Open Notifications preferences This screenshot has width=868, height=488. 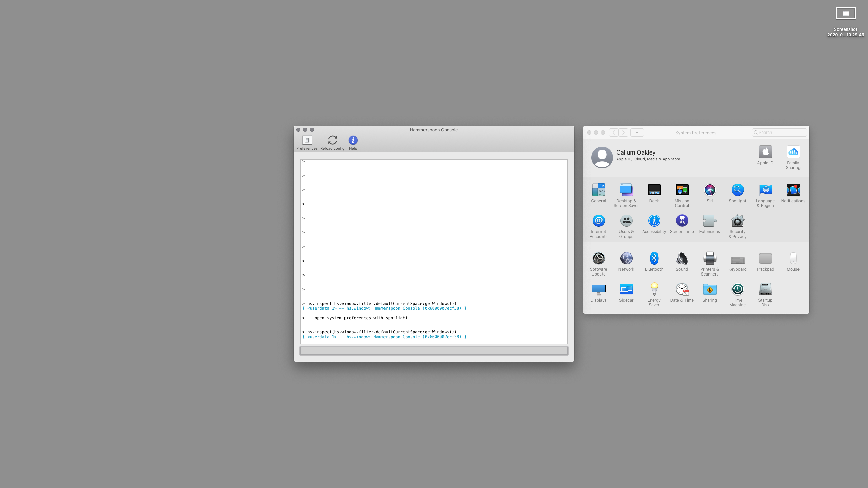pos(793,194)
